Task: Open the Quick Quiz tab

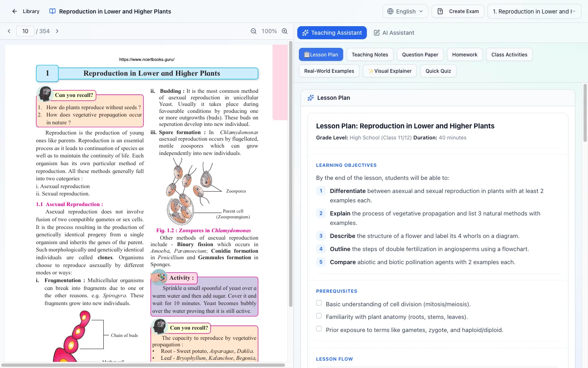Action: click(438, 71)
